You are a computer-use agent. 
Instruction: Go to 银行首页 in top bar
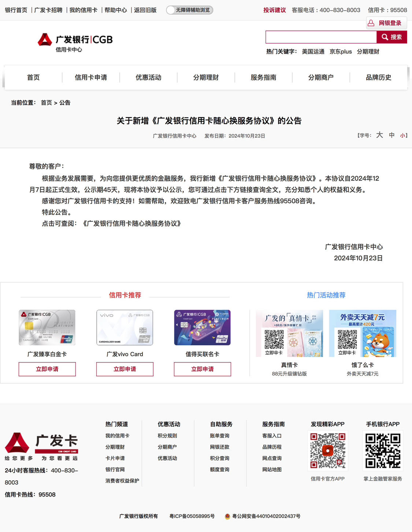(16, 10)
